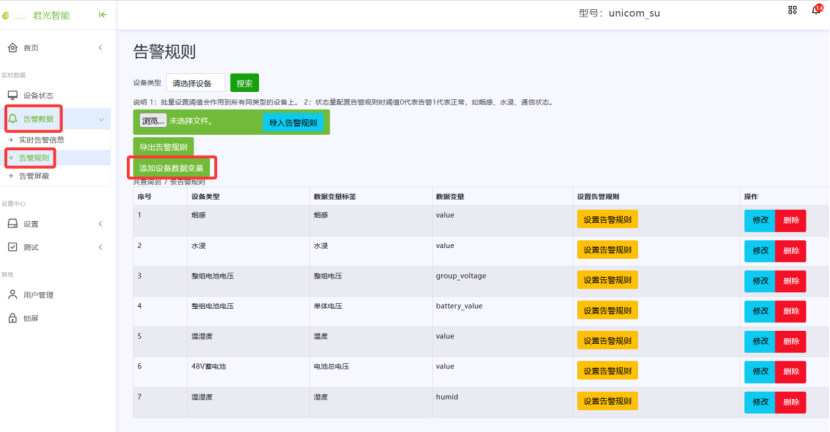Screen dimensions: 830x432
Task: Go to 实时告警信息 submenu item
Action: (49, 140)
